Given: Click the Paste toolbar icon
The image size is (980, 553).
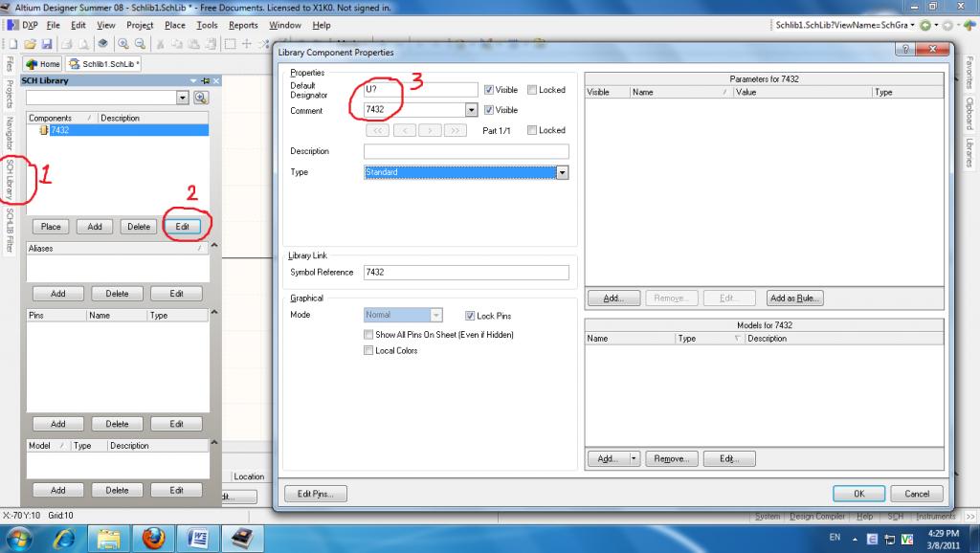Looking at the screenshot, I should pyautogui.click(x=194, y=44).
